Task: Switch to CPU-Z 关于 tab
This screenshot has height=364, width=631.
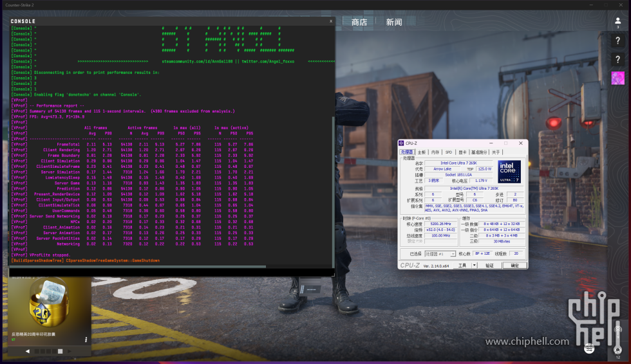Action: (496, 152)
